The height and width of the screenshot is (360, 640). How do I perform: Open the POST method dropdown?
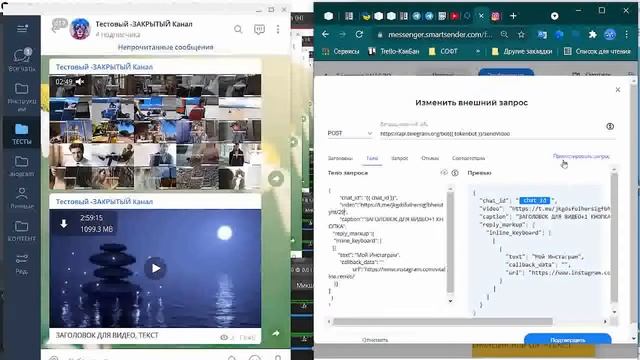tap(350, 133)
